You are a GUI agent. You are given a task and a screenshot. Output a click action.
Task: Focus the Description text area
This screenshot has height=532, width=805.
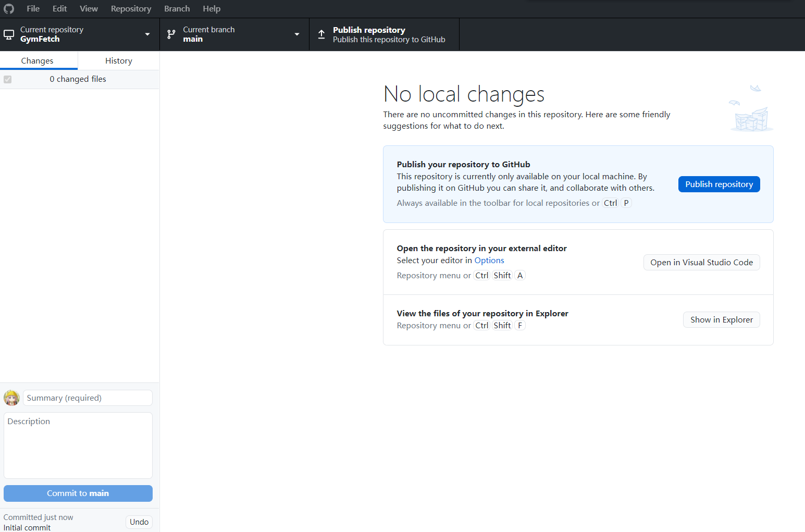pyautogui.click(x=78, y=446)
